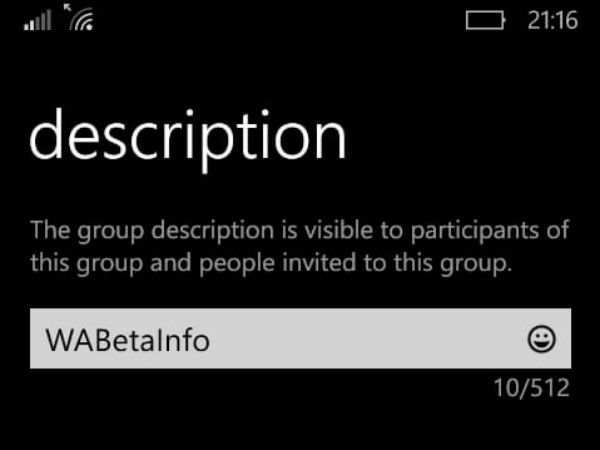Image resolution: width=600 pixels, height=450 pixels.
Task: Click the 10/512 character counter
Action: tap(531, 387)
